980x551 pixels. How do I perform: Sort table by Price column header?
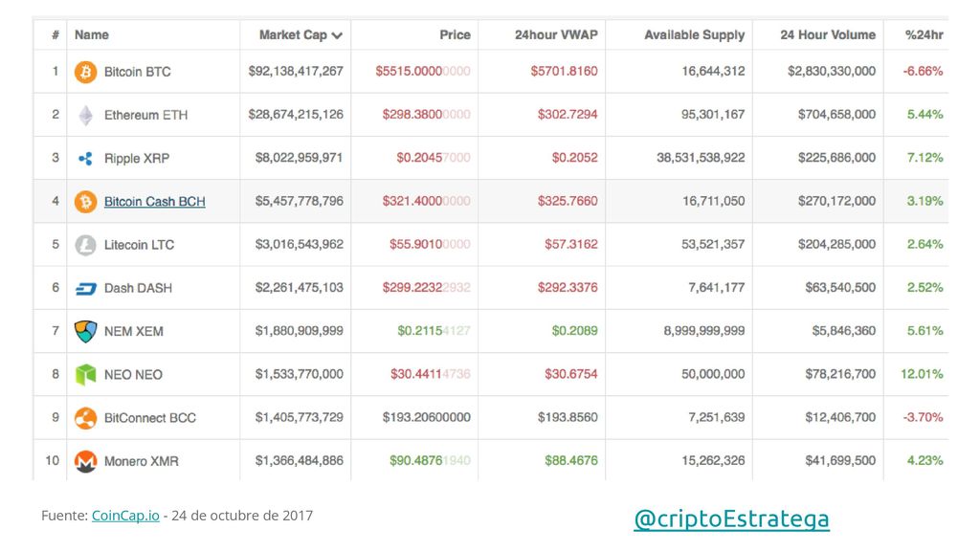tap(455, 35)
